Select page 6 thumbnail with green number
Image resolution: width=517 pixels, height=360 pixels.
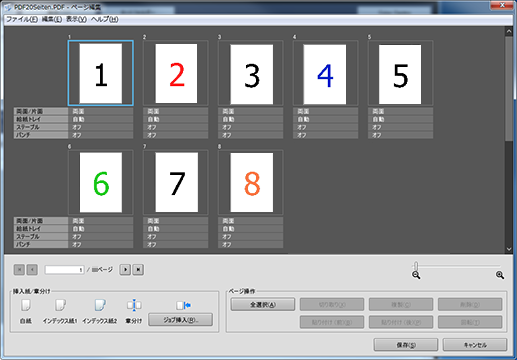click(101, 182)
